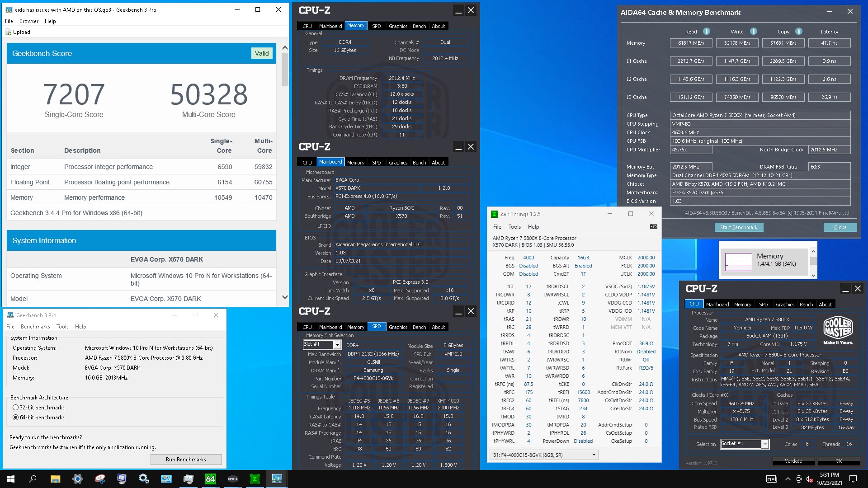The image size is (868, 488).
Task: Open the News and interests tray icon
Action: pos(772,479)
